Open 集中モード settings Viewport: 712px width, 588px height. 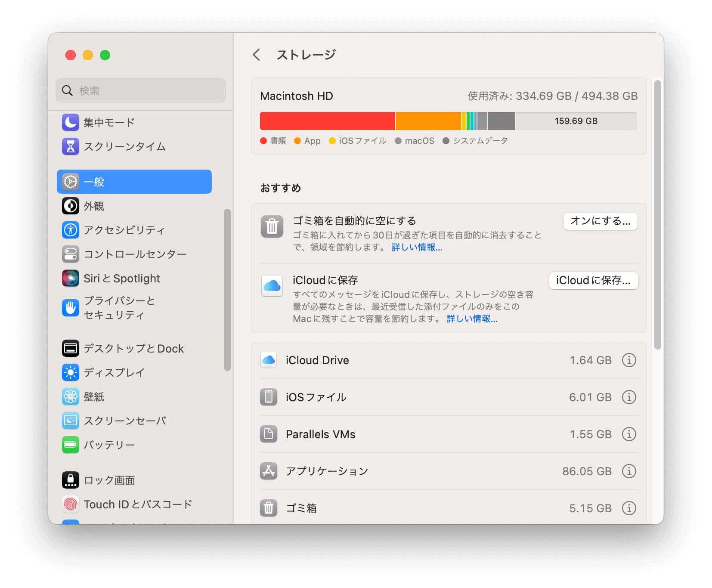pos(134,122)
